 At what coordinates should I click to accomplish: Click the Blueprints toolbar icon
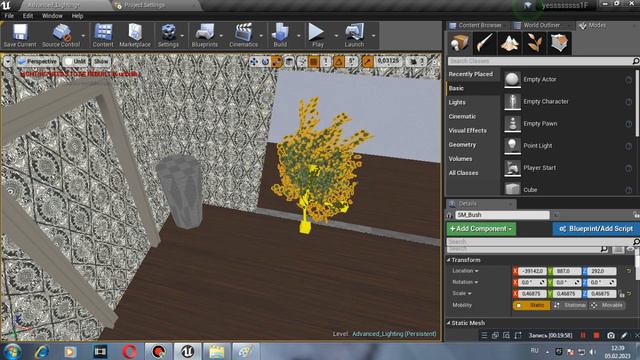click(204, 35)
